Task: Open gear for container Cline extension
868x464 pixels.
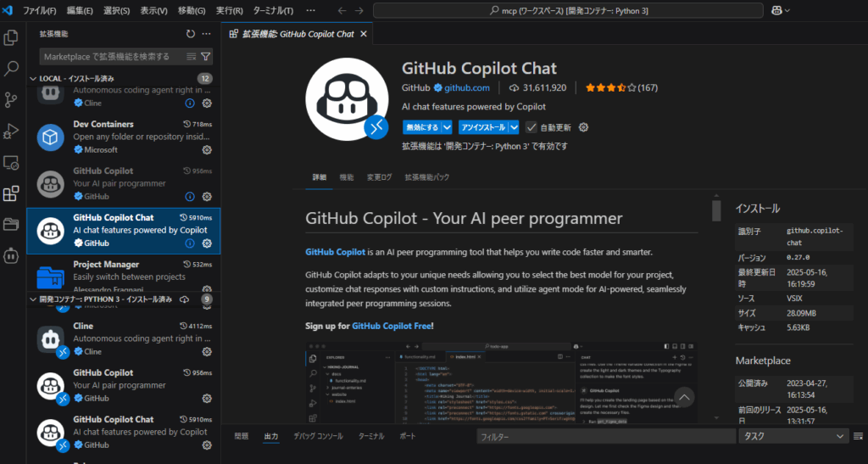Action: (x=207, y=351)
